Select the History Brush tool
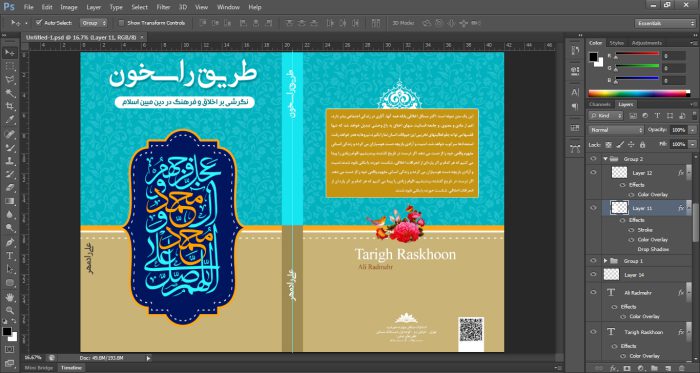This screenshot has width=700, height=373. [x=9, y=174]
